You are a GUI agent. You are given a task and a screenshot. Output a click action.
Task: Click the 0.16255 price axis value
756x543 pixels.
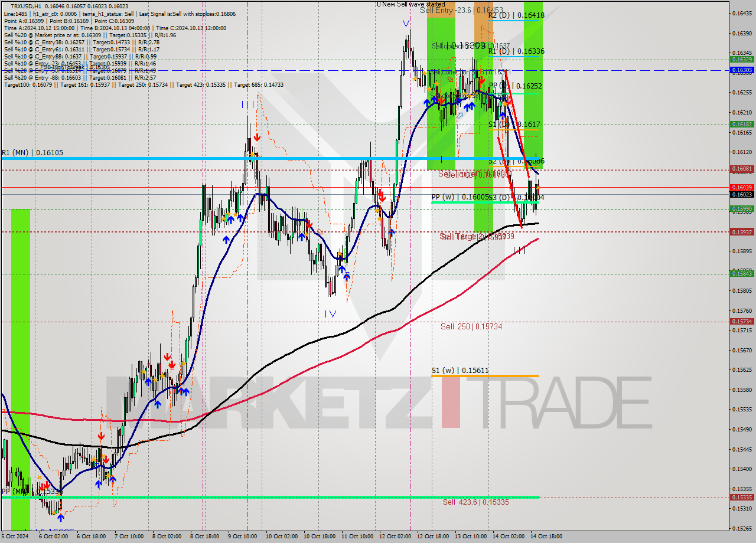742,92
